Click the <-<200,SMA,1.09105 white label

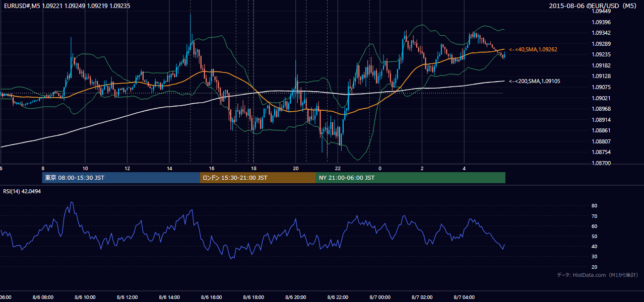tap(534, 81)
